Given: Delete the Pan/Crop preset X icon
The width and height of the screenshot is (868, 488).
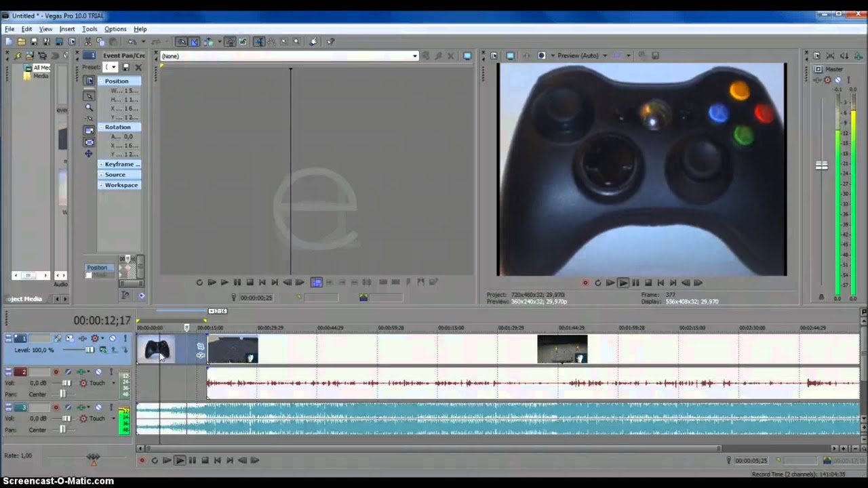Looking at the screenshot, I should (x=138, y=67).
